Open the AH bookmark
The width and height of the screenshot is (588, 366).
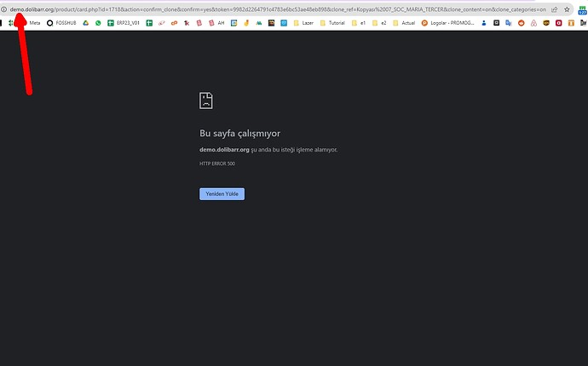click(x=216, y=23)
